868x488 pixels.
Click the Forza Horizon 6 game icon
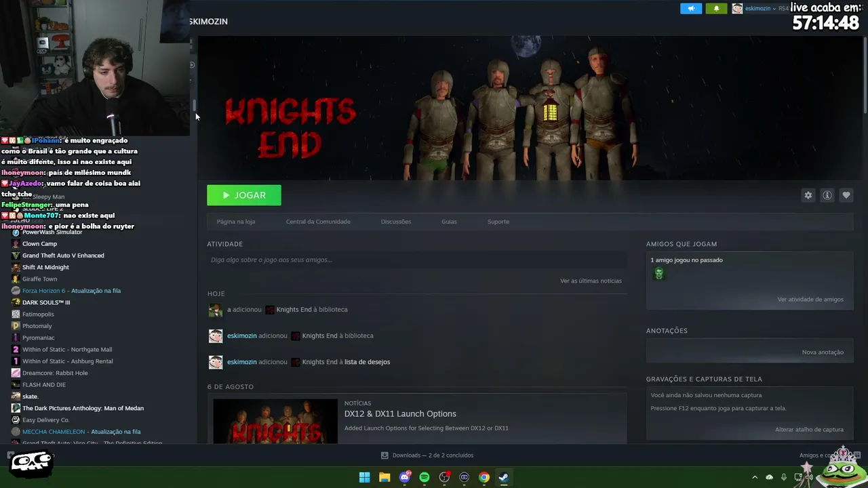pos(16,291)
